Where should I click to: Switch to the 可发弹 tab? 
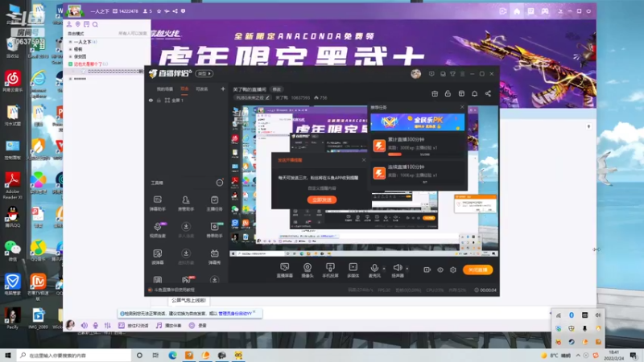click(202, 89)
